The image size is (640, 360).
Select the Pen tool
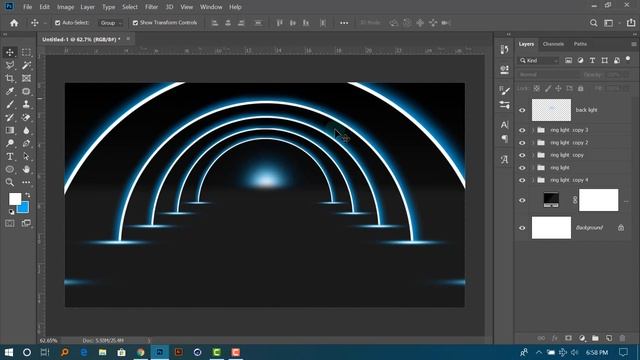click(26, 143)
